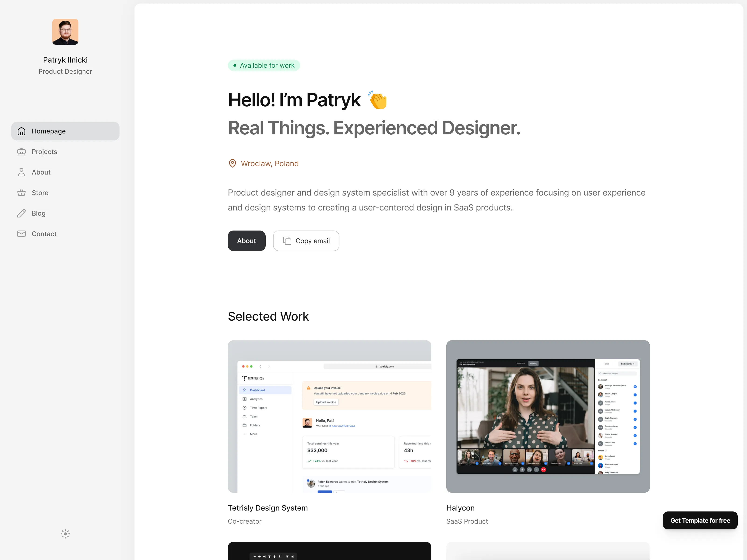Open the Projects menu item
This screenshot has width=747, height=560.
pos(65,152)
